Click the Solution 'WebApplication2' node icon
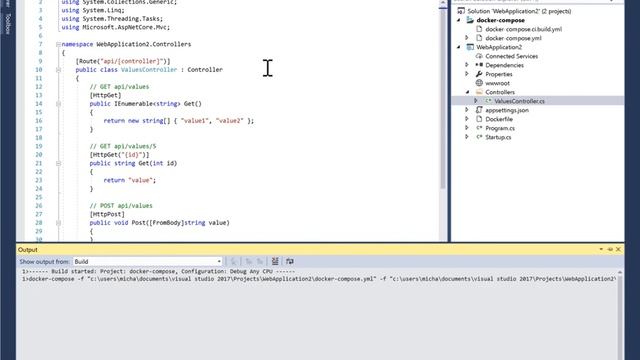Image resolution: width=640 pixels, height=360 pixels. tap(461, 11)
